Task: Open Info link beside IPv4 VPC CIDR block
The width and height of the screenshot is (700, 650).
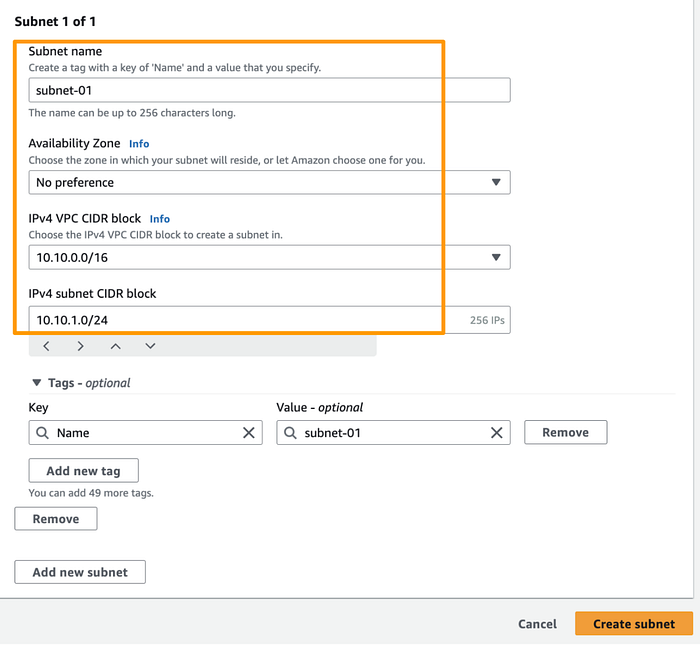Action: click(160, 219)
